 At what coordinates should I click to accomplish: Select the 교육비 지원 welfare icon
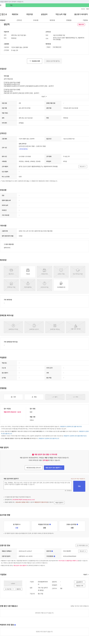click(x=61, y=272)
